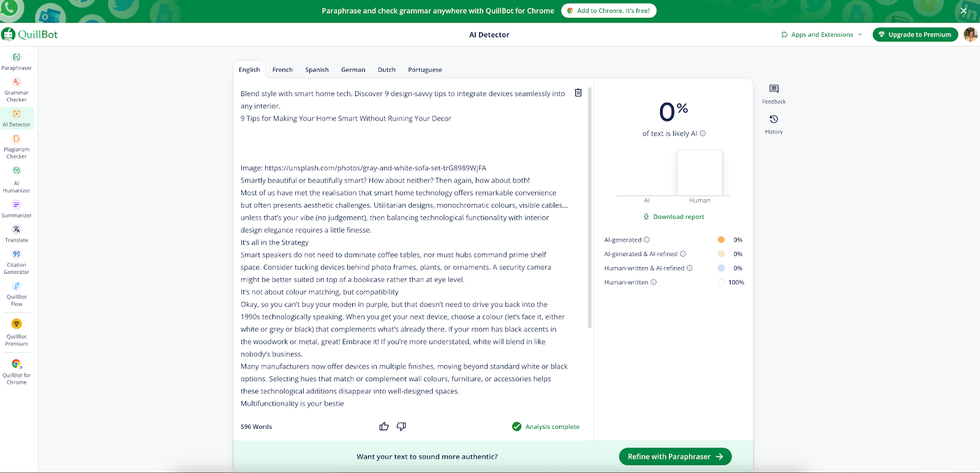Select the AI Detector sidebar item
The height and width of the screenshot is (473, 980).
17,118
